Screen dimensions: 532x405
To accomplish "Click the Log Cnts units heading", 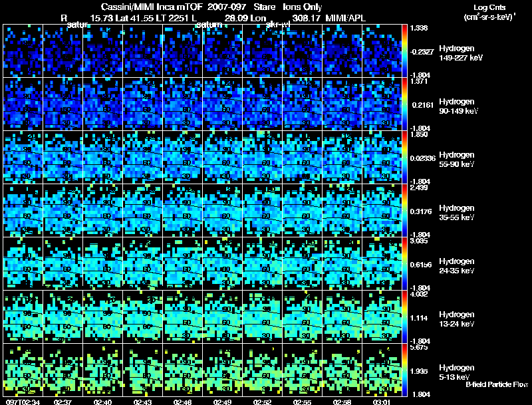I will [489, 12].
